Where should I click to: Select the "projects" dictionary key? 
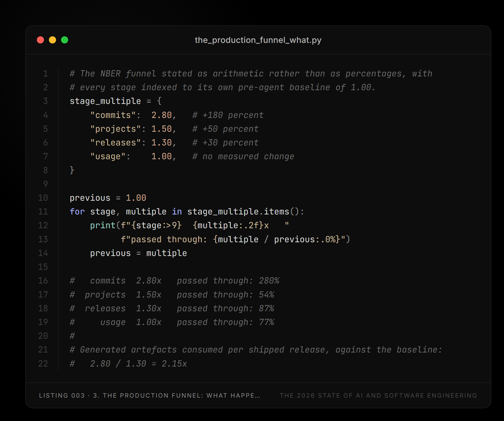point(116,129)
